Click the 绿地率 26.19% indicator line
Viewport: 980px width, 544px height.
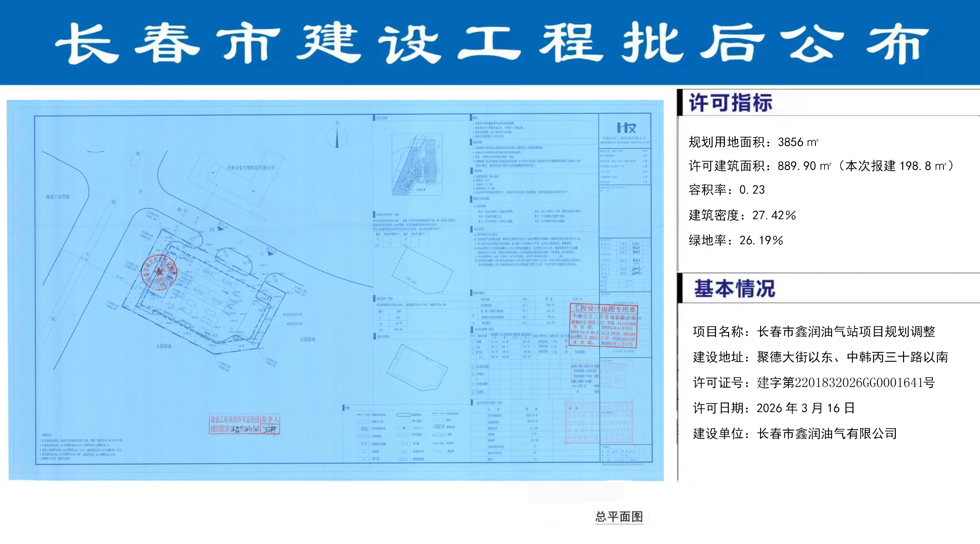(736, 241)
